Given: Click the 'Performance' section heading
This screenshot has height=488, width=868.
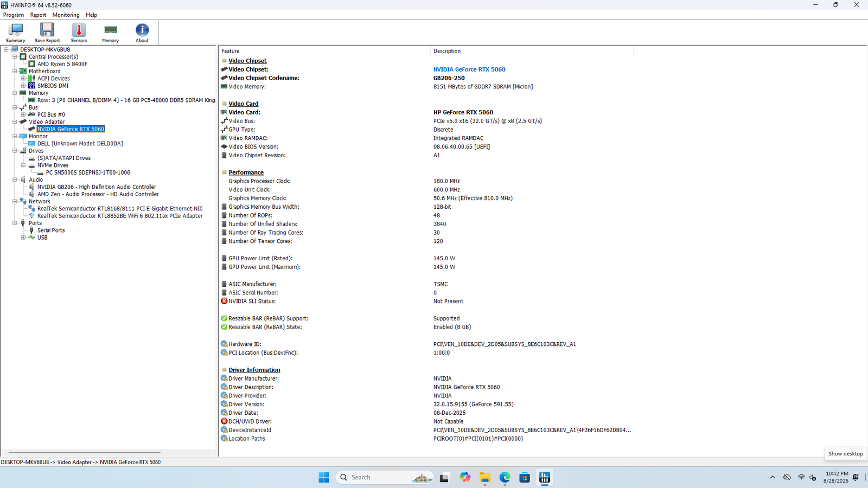Looking at the screenshot, I should click(x=246, y=172).
